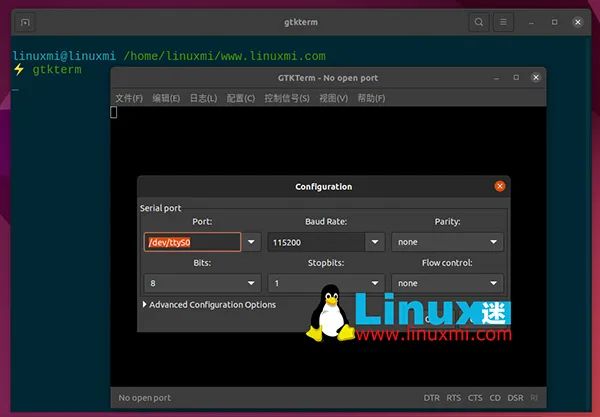This screenshot has width=600, height=417.
Task: Minimize the GTKTerm - No open port window
Action: tap(496, 78)
